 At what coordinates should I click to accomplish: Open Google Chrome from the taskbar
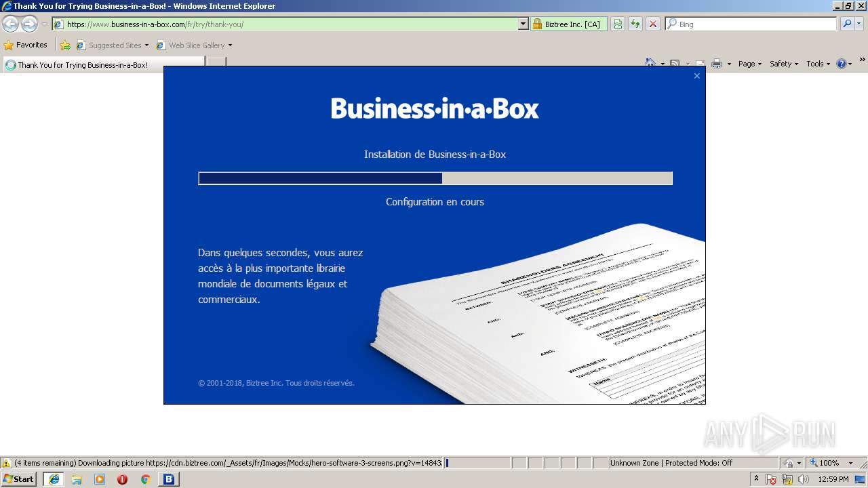coord(145,479)
